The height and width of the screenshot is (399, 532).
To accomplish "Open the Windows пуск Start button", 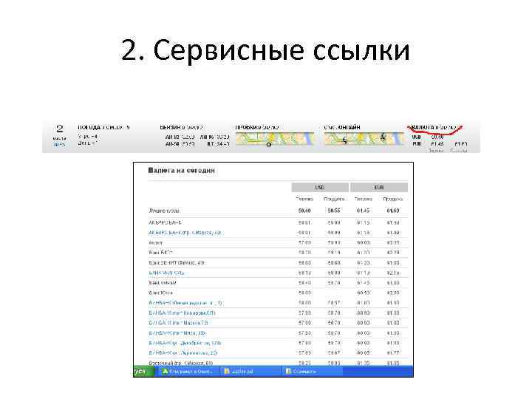I will click(144, 371).
